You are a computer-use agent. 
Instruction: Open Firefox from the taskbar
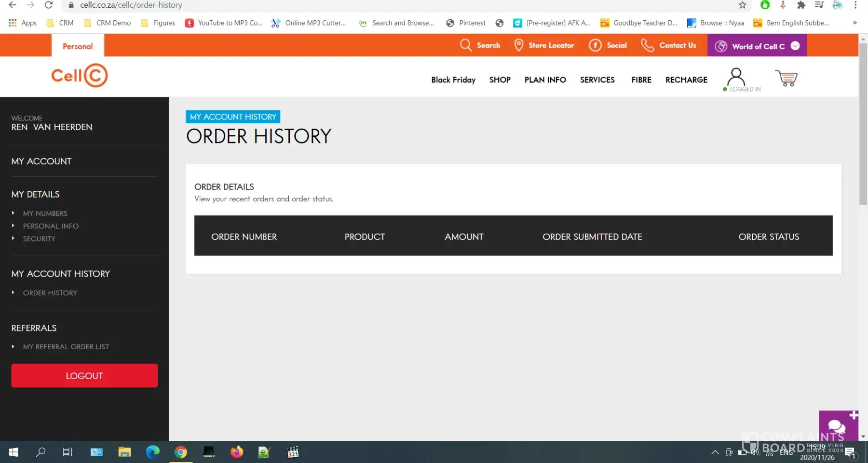click(237, 452)
